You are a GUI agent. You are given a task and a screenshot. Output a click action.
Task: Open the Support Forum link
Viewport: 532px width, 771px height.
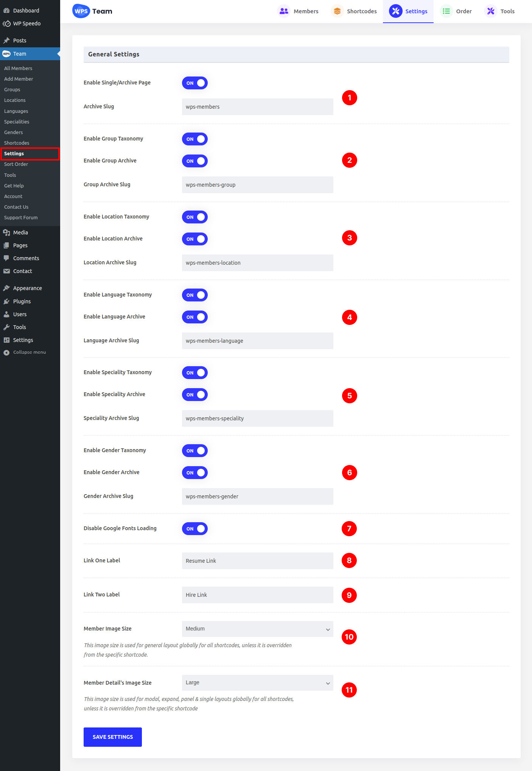(x=21, y=218)
